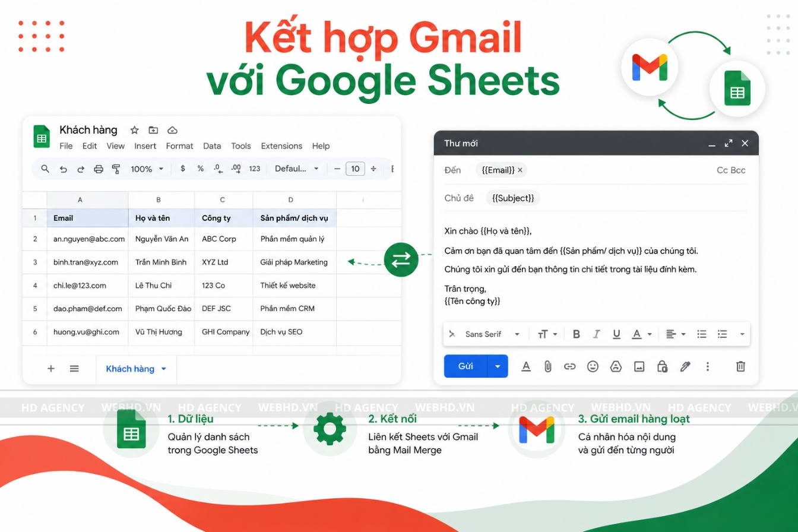
Task: Open the Sans Serif font dropdown
Action: pyautogui.click(x=492, y=334)
